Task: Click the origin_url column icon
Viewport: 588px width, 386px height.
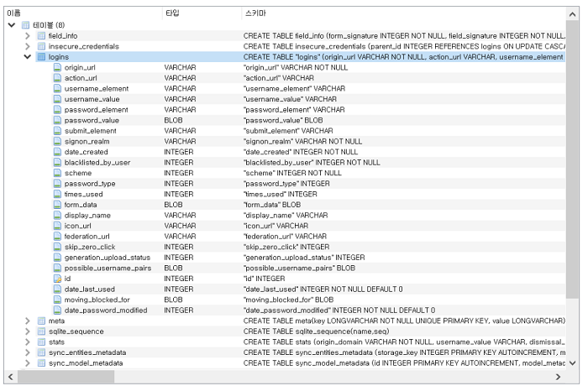Action: click(57, 67)
